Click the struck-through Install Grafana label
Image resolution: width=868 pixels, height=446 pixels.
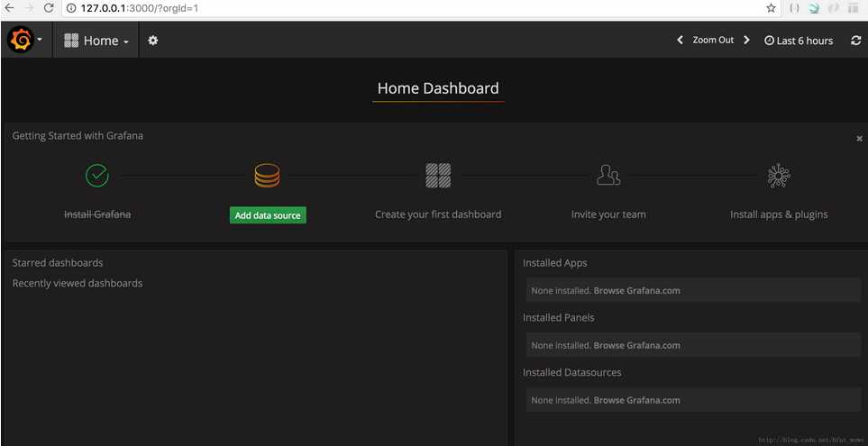(x=97, y=214)
